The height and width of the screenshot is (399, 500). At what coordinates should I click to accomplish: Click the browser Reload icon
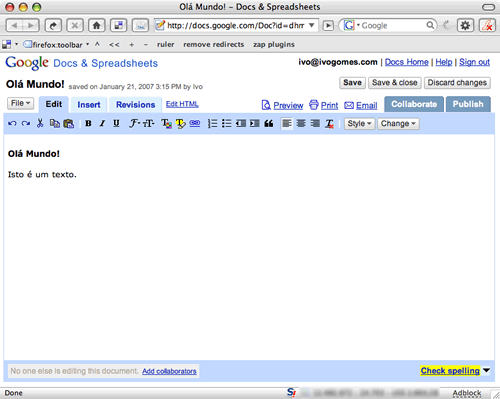53,25
